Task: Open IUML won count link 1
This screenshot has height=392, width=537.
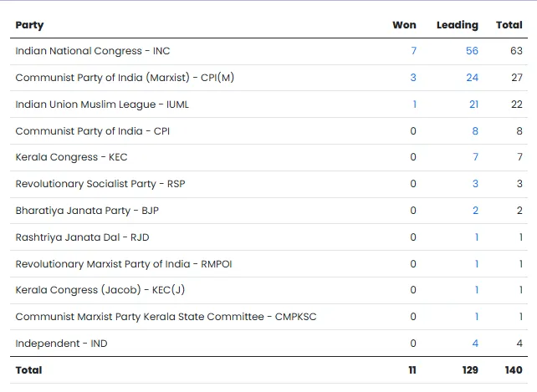Action: [x=415, y=104]
